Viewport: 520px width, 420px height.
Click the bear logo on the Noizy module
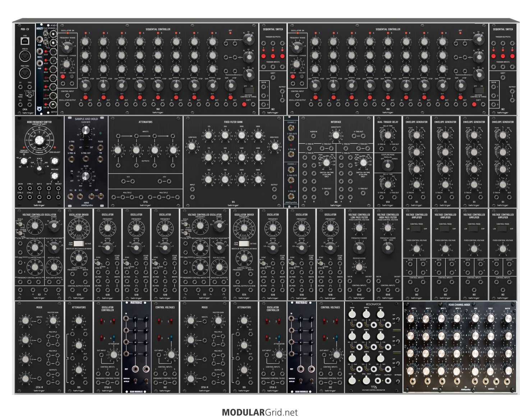pyautogui.click(x=39, y=109)
